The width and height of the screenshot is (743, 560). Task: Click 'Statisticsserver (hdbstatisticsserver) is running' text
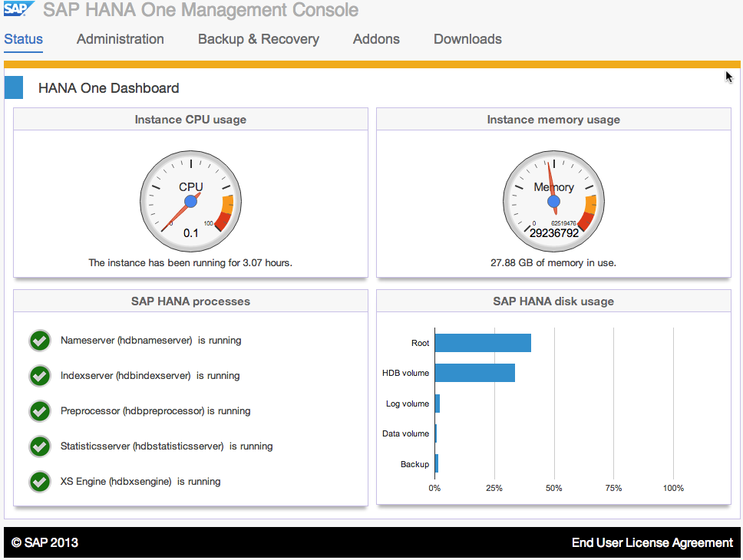(x=167, y=446)
